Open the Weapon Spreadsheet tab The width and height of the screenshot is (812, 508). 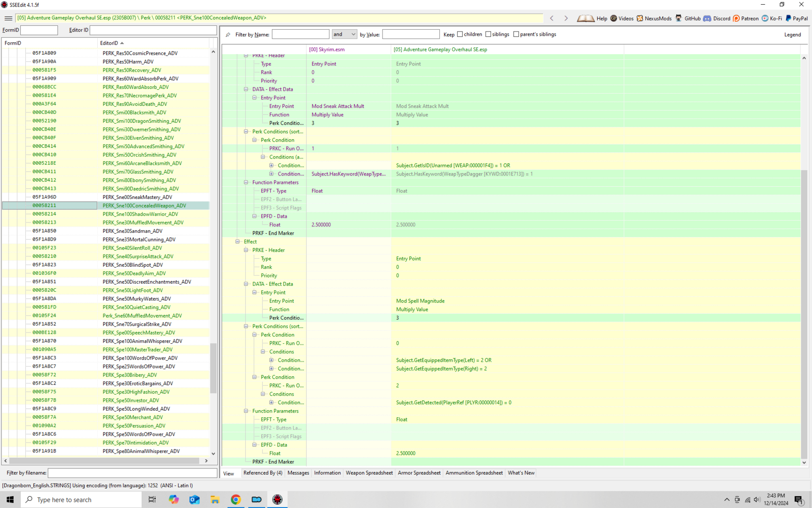coord(369,473)
